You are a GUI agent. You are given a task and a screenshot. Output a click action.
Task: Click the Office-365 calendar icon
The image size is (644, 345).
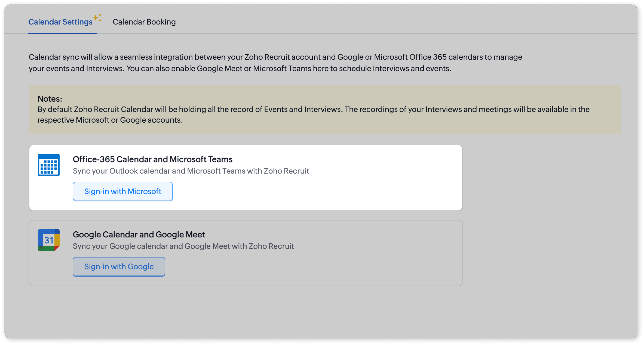[x=49, y=165]
